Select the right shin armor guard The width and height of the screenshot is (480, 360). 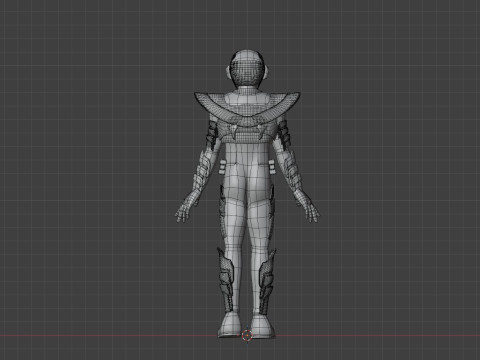pos(268,280)
